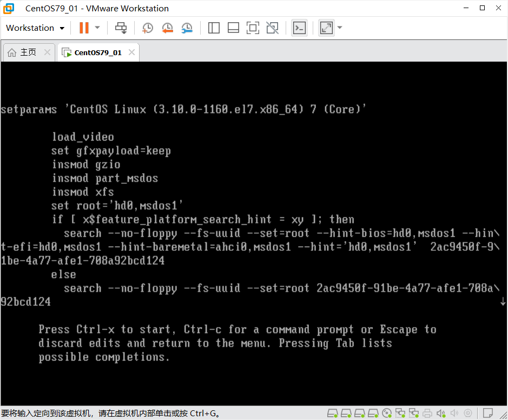Viewport: 508px width, 420px height.
Task: Click the active sound card status icon
Action: tap(441, 413)
